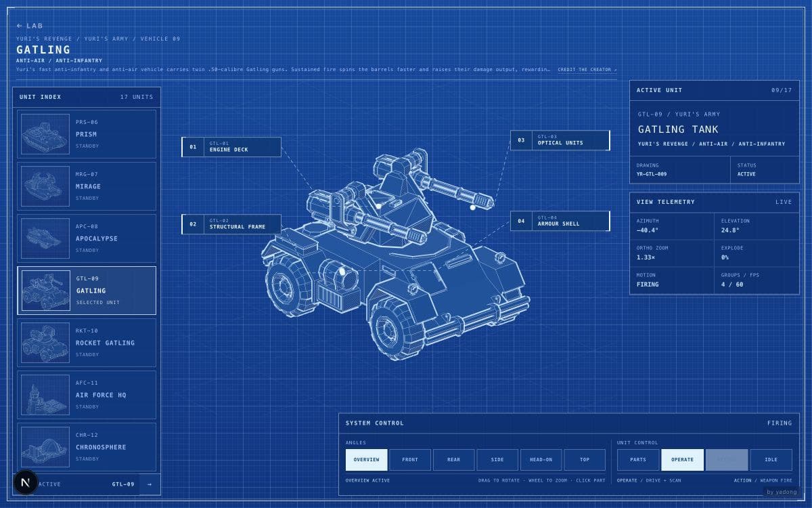Screen dimensions: 812x508
Task: Activate OPERATE unit control mode
Action: (682, 459)
